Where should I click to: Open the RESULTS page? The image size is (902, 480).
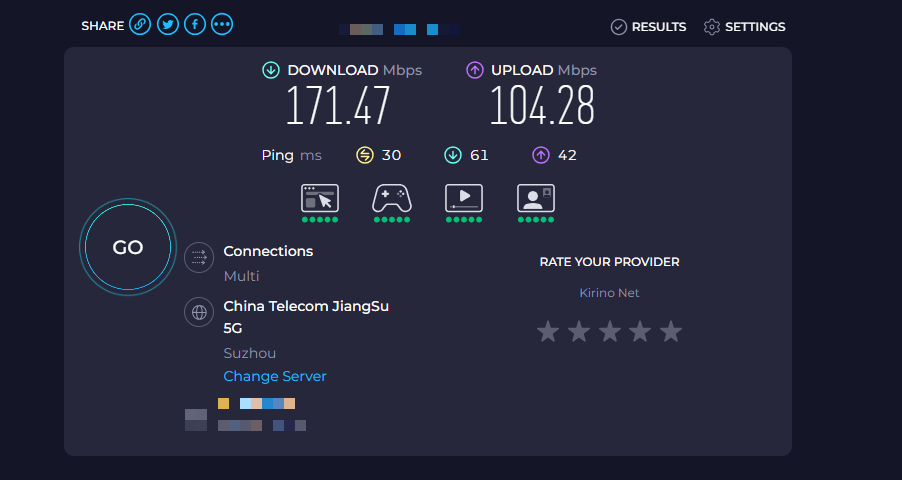click(649, 27)
